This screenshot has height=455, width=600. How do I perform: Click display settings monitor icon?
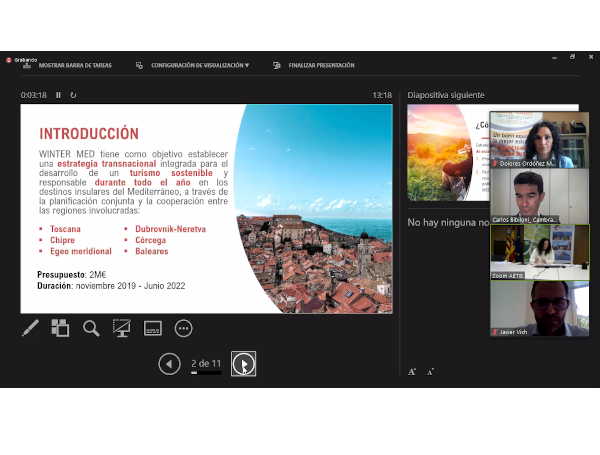[139, 65]
